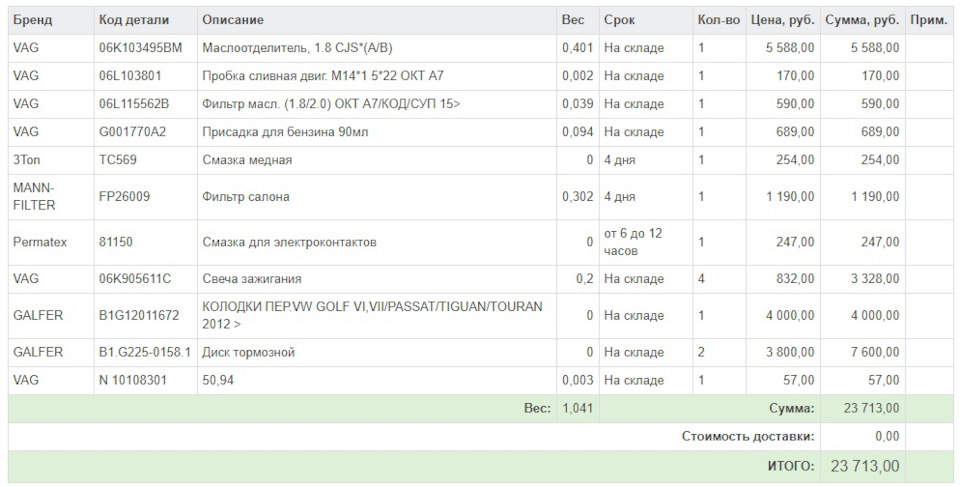Image resolution: width=960 pixels, height=487 pixels.
Task: Click the Сумма: label in totals row
Action: pyautogui.click(x=792, y=408)
